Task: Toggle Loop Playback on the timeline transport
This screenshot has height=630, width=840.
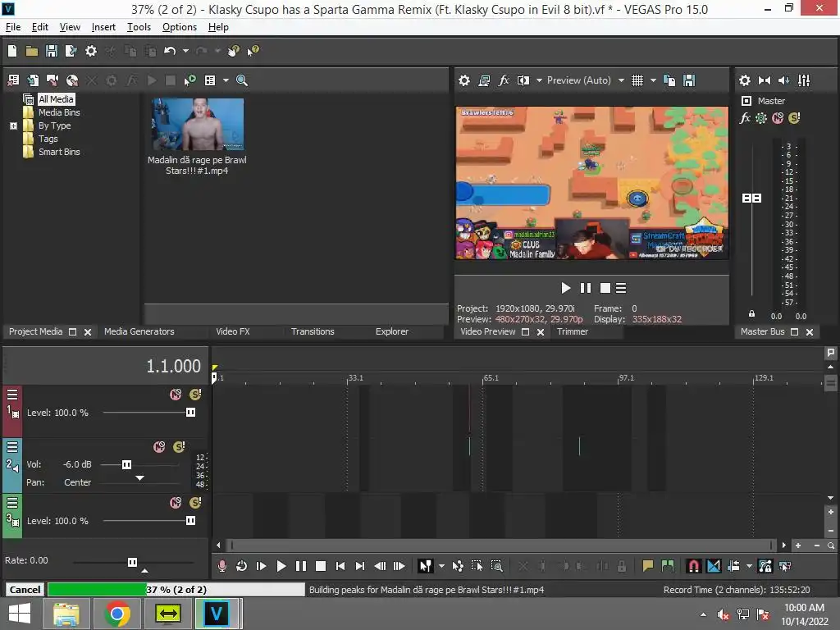Action: (x=242, y=566)
